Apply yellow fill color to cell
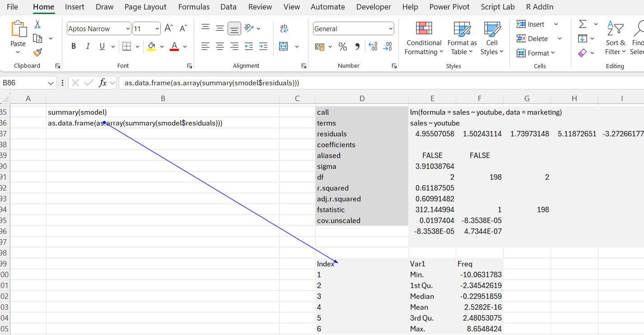Image resolution: width=644 pixels, height=335 pixels. 151,47
